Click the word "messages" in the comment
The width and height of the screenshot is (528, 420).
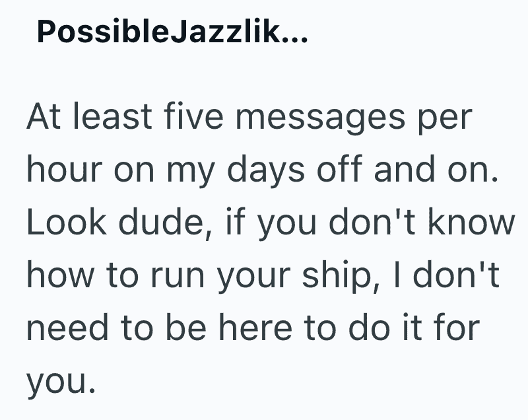[315, 118]
